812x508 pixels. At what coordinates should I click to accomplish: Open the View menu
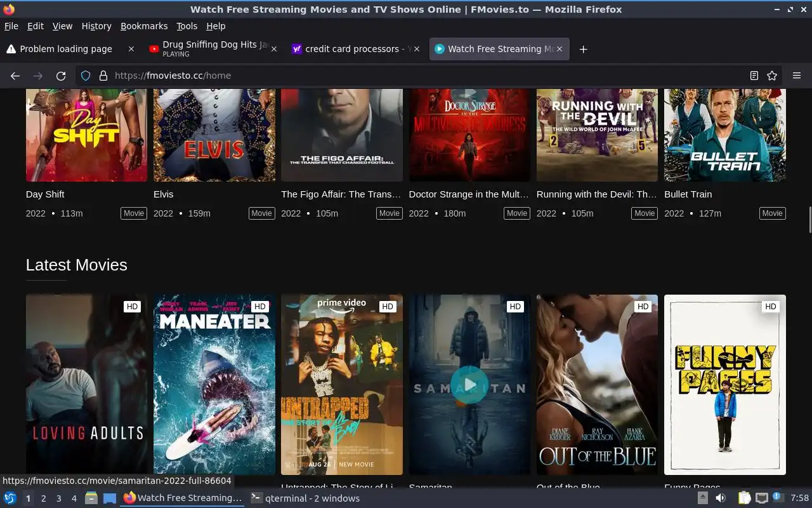(62, 26)
